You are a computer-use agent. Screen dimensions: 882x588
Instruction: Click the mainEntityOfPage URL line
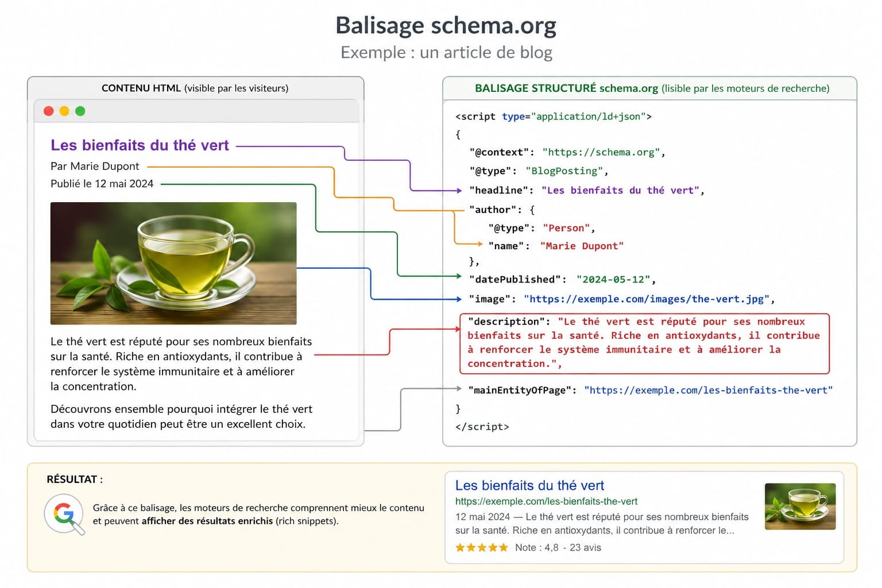click(651, 390)
